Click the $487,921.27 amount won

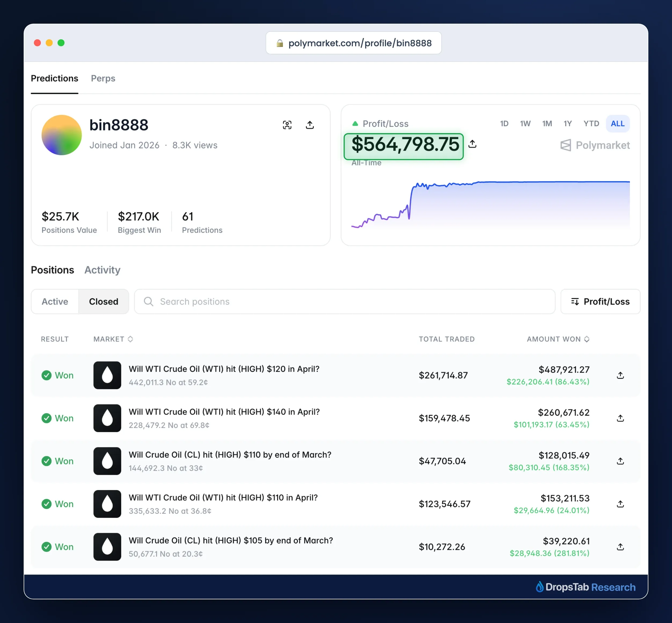564,370
